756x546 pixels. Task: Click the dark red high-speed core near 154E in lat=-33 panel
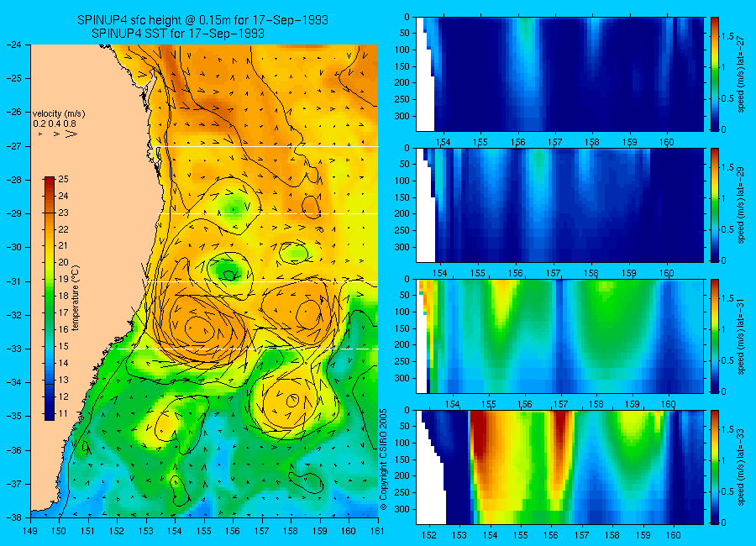point(480,434)
